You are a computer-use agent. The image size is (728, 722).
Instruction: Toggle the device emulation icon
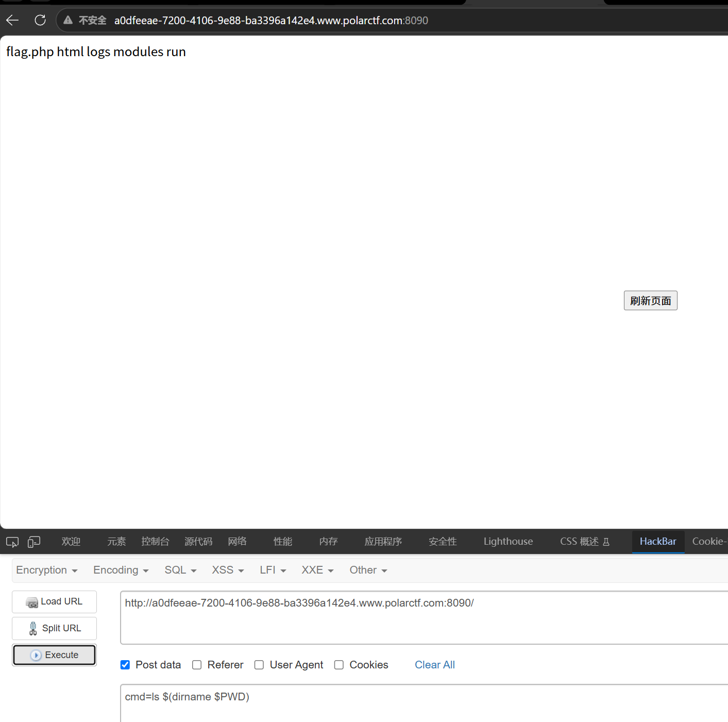click(34, 542)
